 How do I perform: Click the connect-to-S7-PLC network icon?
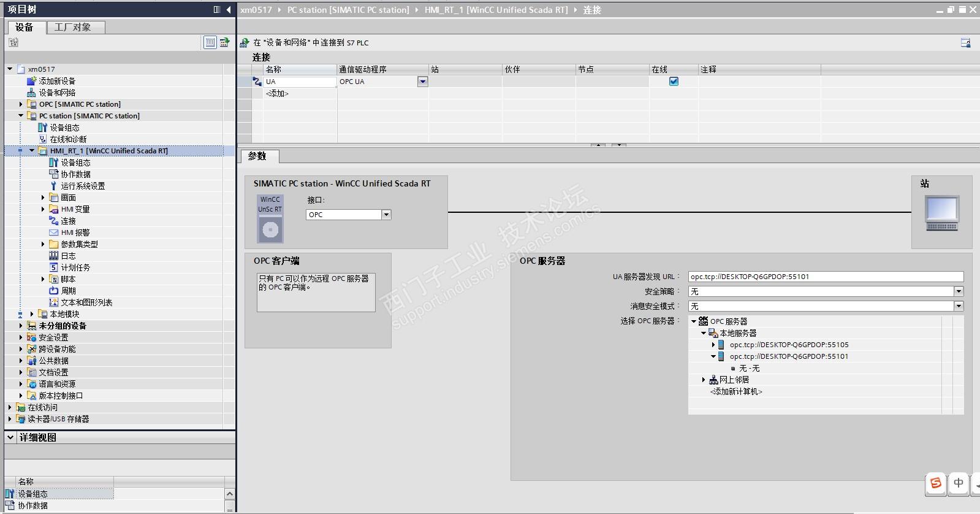(x=245, y=42)
